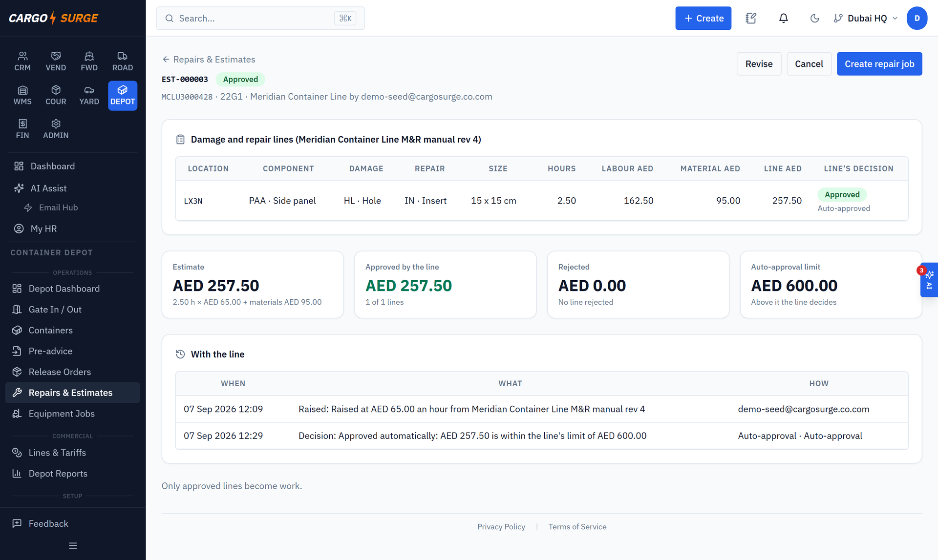
Task: Click the Approved badge in Line's Decision column
Action: tap(842, 194)
